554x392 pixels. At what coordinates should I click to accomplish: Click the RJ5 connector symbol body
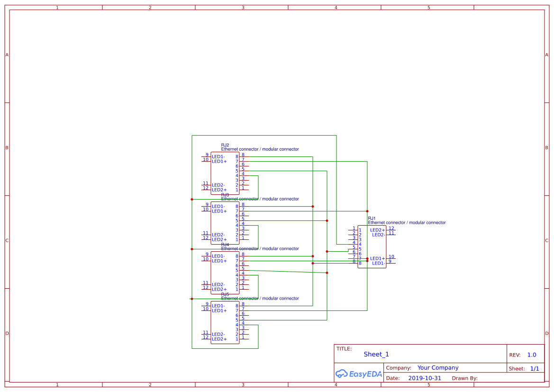(225, 322)
